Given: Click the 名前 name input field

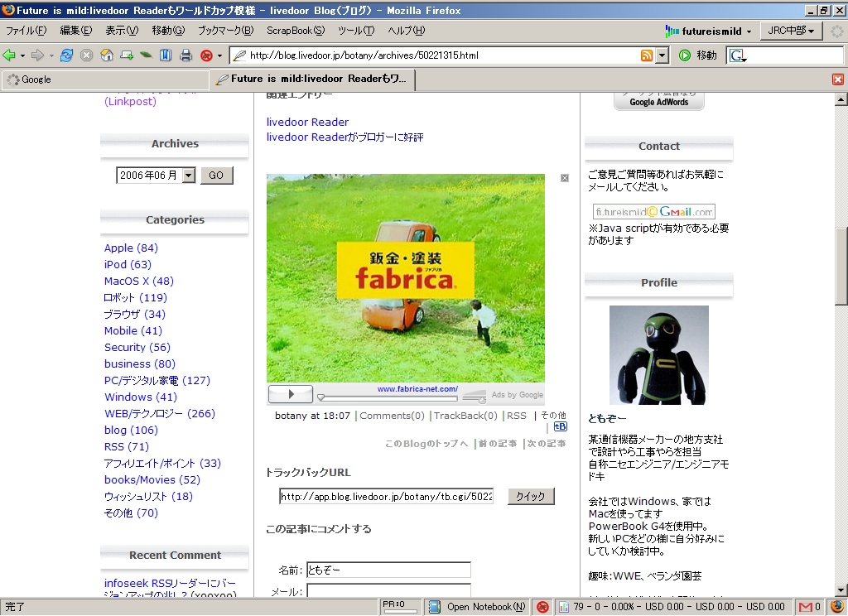Looking at the screenshot, I should point(388,570).
